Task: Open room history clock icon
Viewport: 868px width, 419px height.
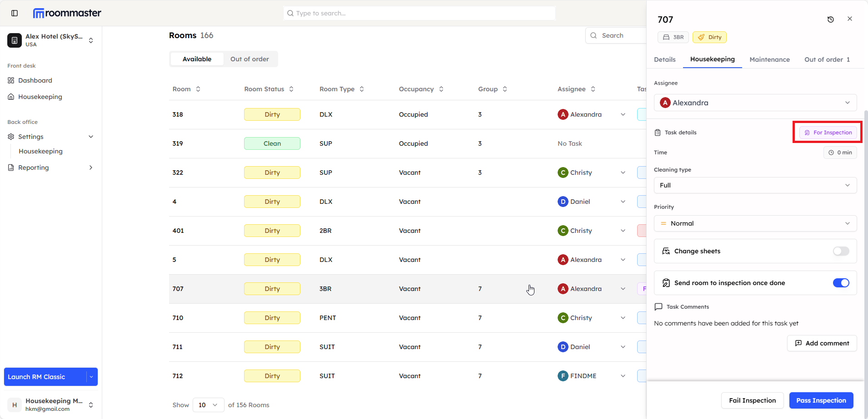Action: [830, 20]
